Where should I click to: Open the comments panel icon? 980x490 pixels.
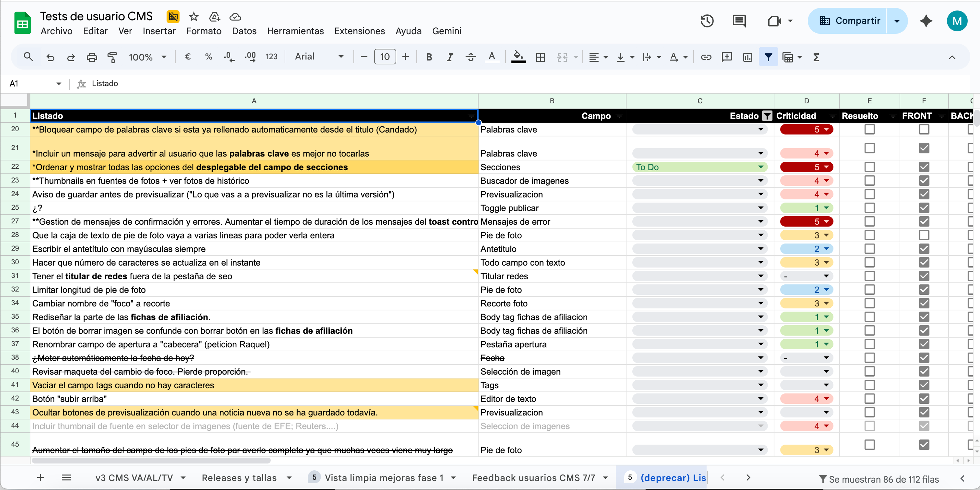(x=739, y=21)
